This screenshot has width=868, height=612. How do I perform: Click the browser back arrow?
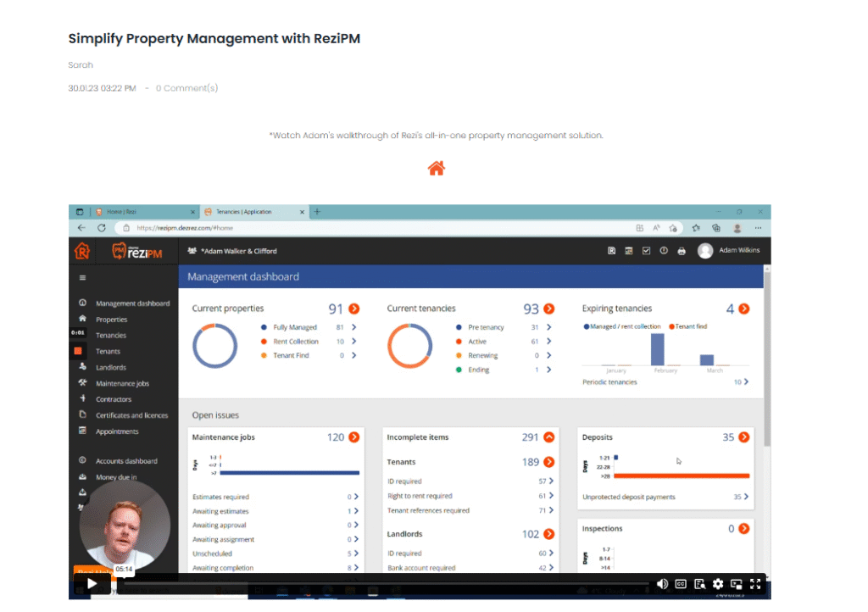(82, 227)
